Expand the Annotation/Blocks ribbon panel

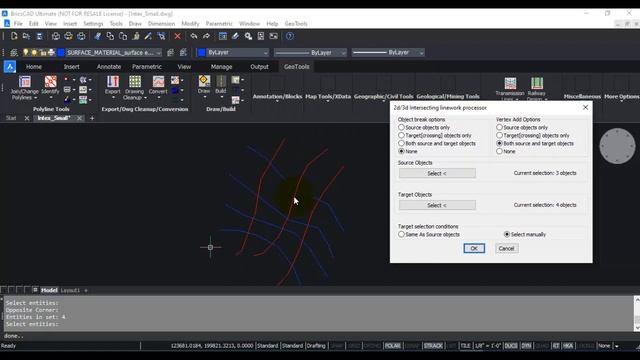coord(277,97)
